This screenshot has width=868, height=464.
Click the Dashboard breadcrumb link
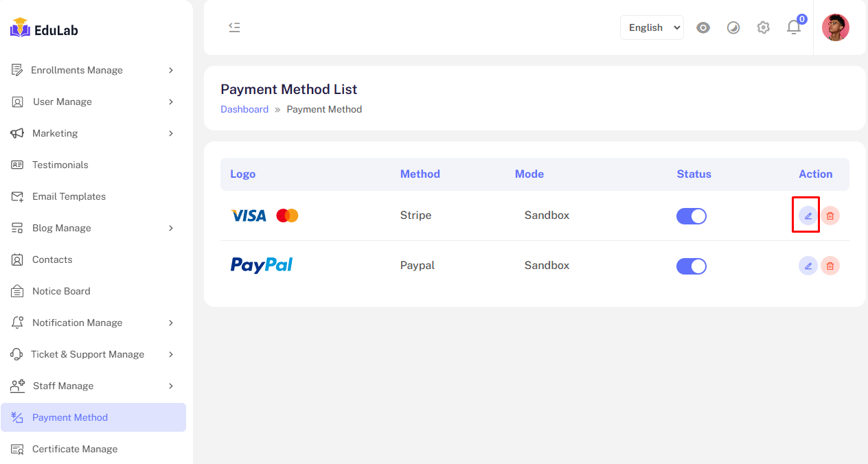[244, 109]
